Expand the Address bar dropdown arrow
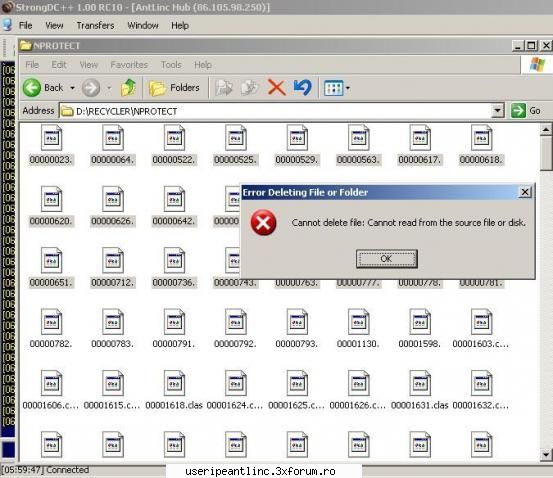Image resolution: width=553 pixels, height=478 pixels. tap(497, 111)
